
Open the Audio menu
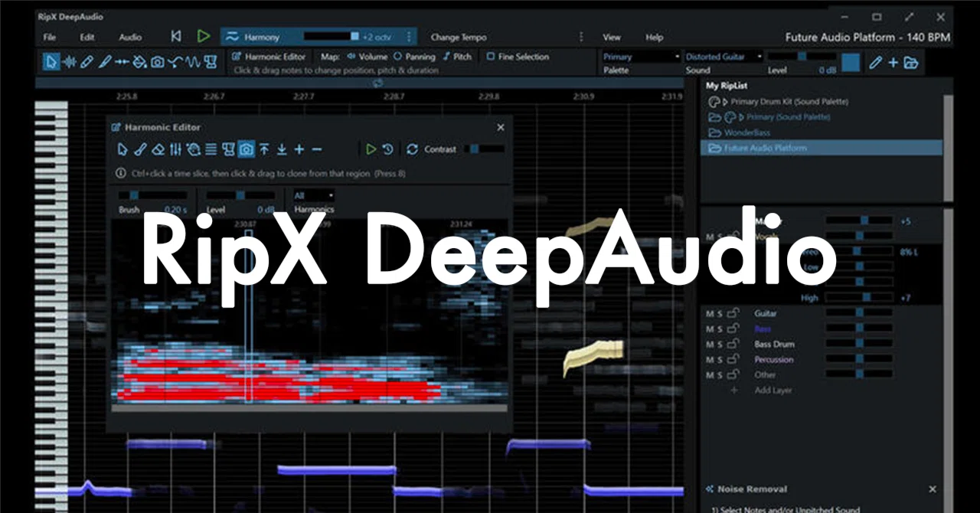(x=130, y=37)
